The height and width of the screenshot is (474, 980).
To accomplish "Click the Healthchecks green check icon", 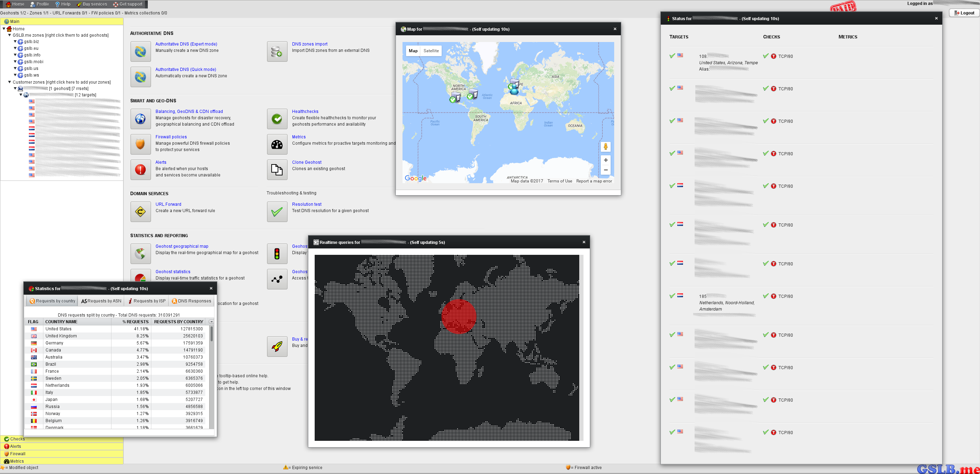I will (277, 119).
